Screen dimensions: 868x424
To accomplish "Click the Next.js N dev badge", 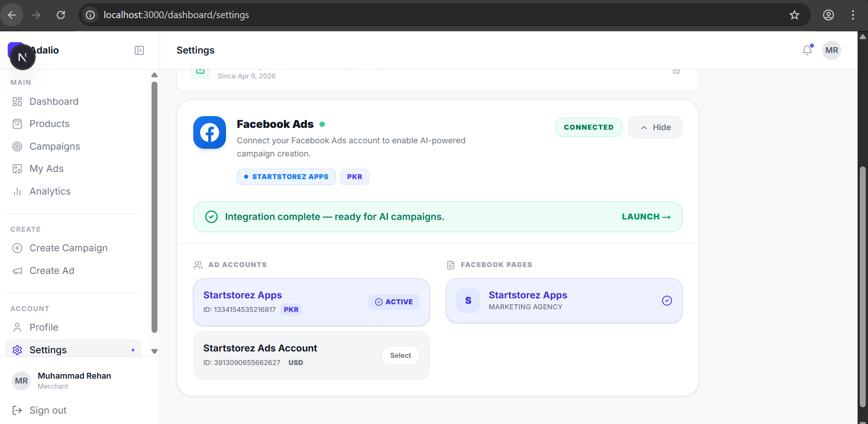I will 22,58.
